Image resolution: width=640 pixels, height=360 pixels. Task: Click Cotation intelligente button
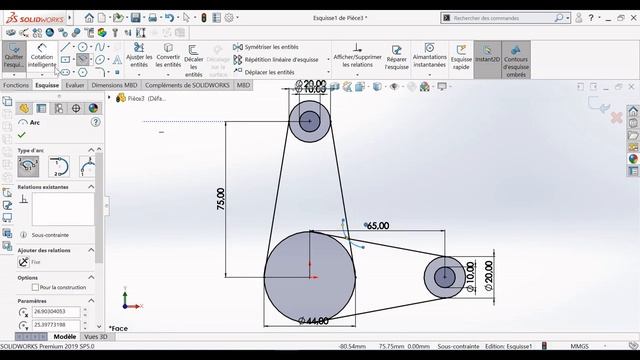pos(42,56)
